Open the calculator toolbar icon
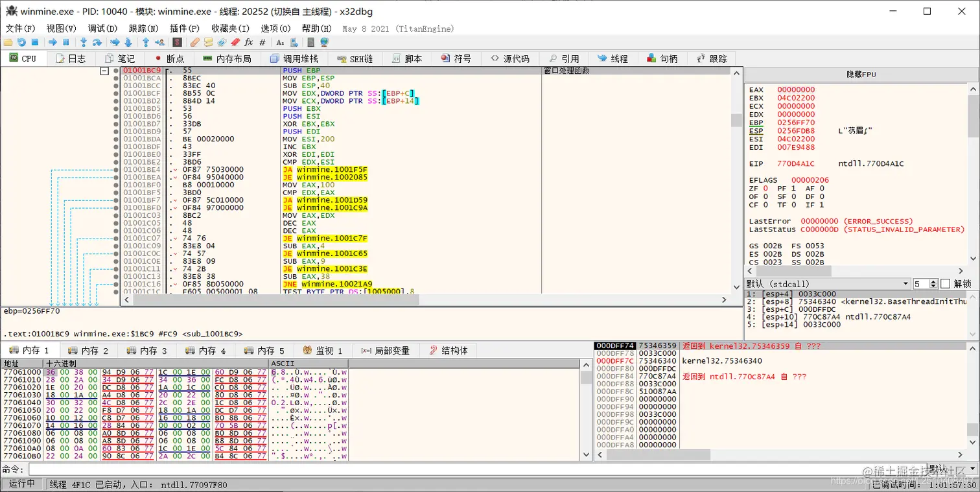The height and width of the screenshot is (492, 980). pos(310,42)
